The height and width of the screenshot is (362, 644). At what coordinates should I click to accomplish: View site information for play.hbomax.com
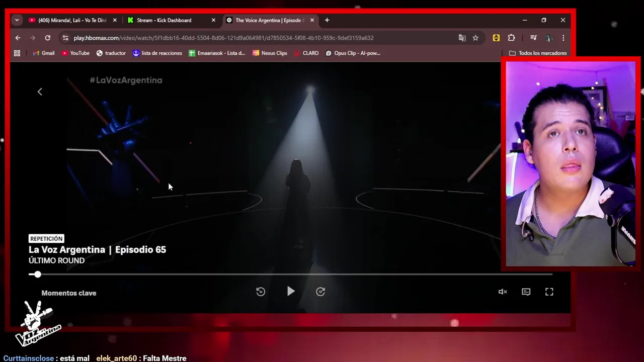point(65,38)
